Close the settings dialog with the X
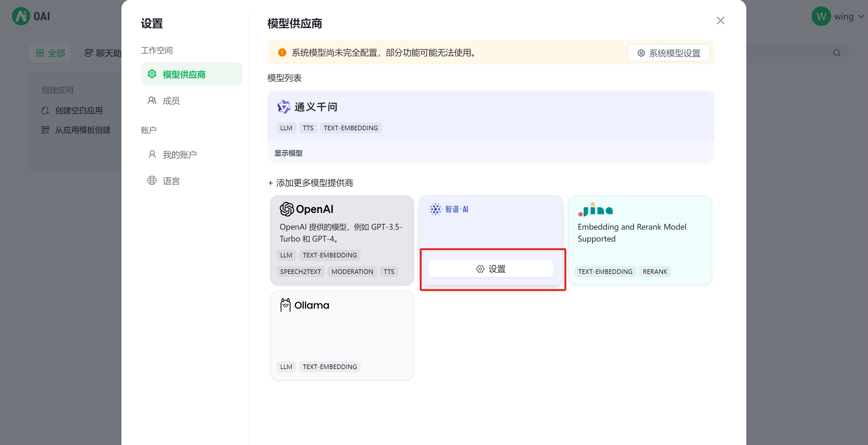 click(720, 20)
